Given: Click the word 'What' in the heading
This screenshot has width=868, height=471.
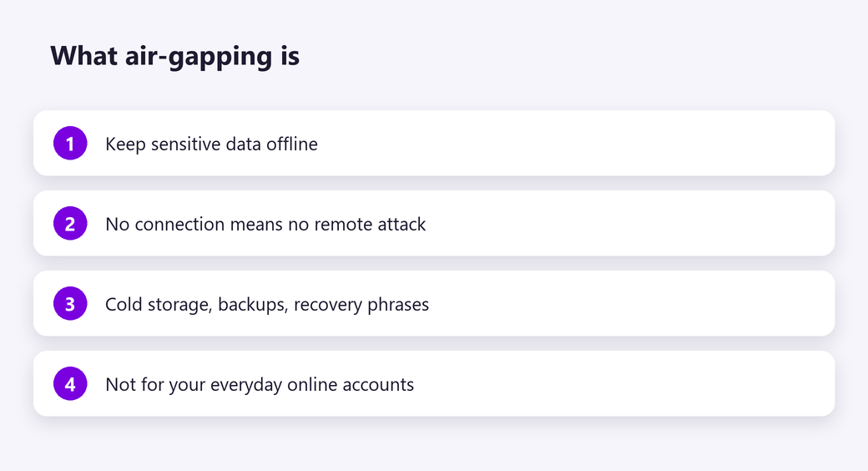Looking at the screenshot, I should coord(83,56).
